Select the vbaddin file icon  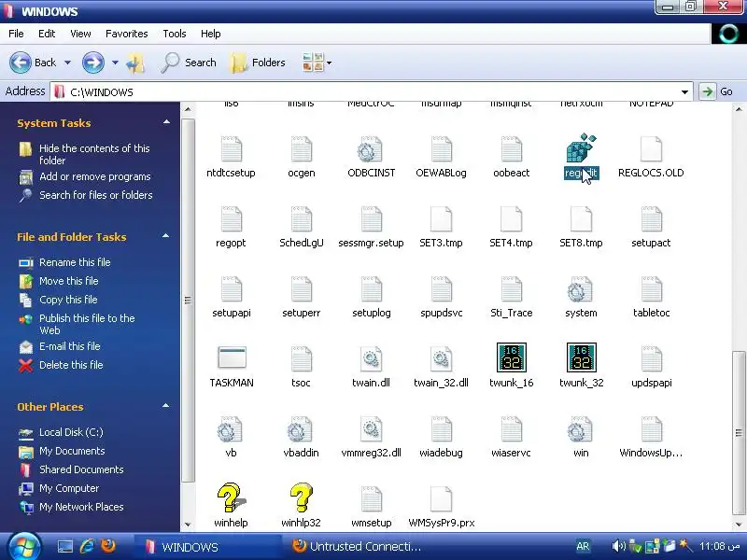tap(301, 429)
